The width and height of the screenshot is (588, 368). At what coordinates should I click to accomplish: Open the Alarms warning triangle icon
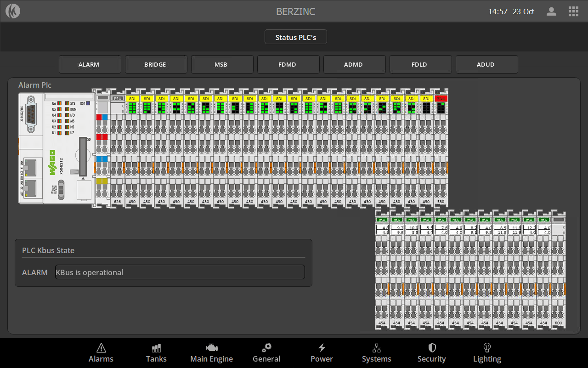pos(101,348)
